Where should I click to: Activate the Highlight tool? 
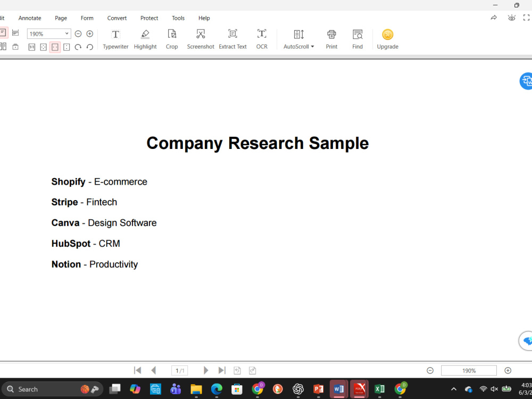point(145,39)
